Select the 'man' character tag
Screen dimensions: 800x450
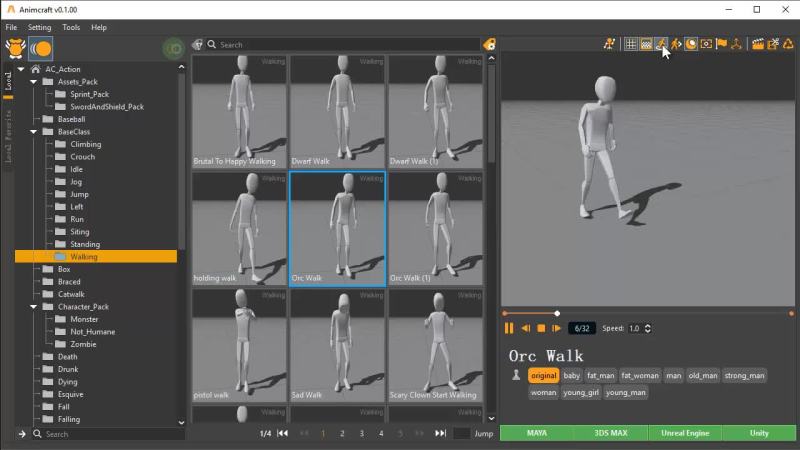point(673,376)
